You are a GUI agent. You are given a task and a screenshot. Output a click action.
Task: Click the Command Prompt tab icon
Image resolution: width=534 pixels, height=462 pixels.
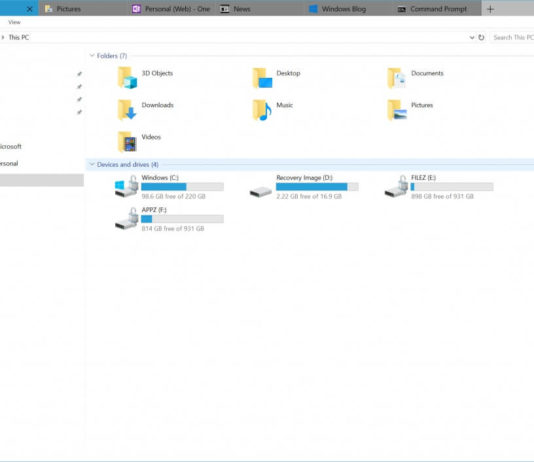(402, 9)
